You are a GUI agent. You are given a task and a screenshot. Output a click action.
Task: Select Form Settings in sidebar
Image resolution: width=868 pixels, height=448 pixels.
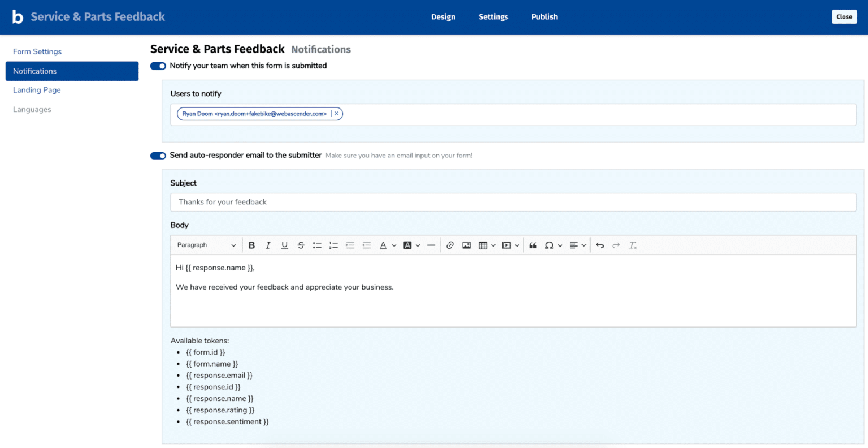click(37, 51)
